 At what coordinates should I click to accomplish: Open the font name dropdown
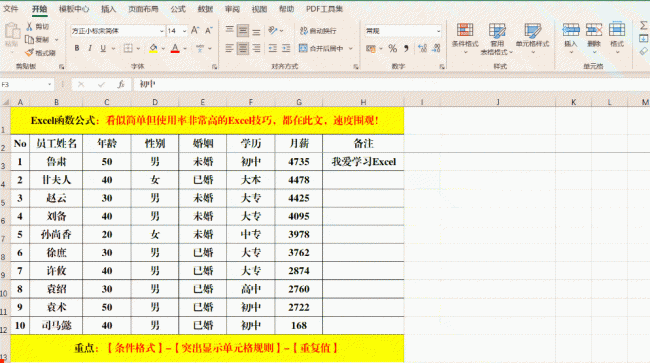pyautogui.click(x=162, y=31)
